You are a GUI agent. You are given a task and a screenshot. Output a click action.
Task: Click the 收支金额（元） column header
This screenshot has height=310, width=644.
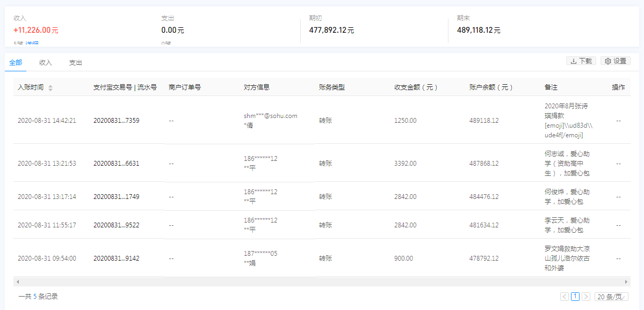(x=416, y=88)
